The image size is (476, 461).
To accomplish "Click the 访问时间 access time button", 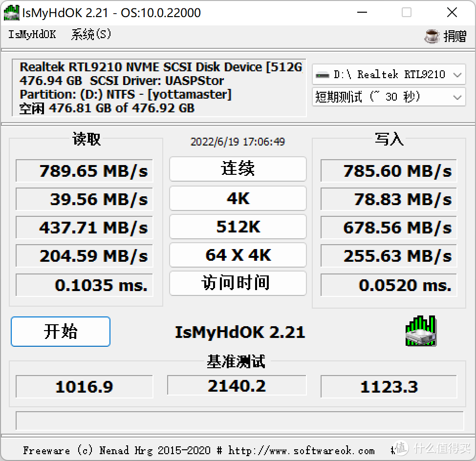I will pyautogui.click(x=238, y=283).
